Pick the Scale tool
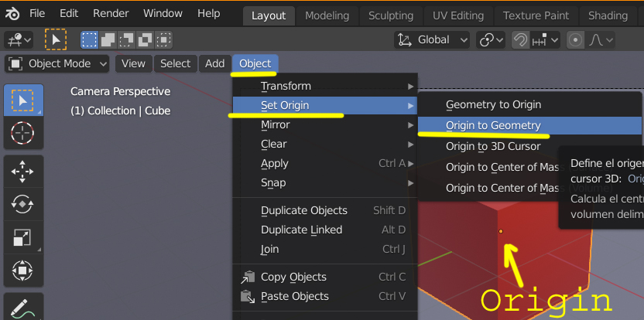Image resolution: width=644 pixels, height=320 pixels. tap(22, 237)
